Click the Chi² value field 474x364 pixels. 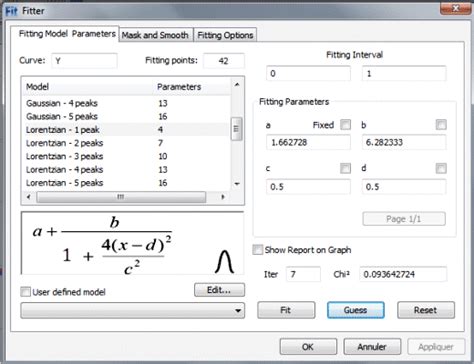[x=403, y=274]
